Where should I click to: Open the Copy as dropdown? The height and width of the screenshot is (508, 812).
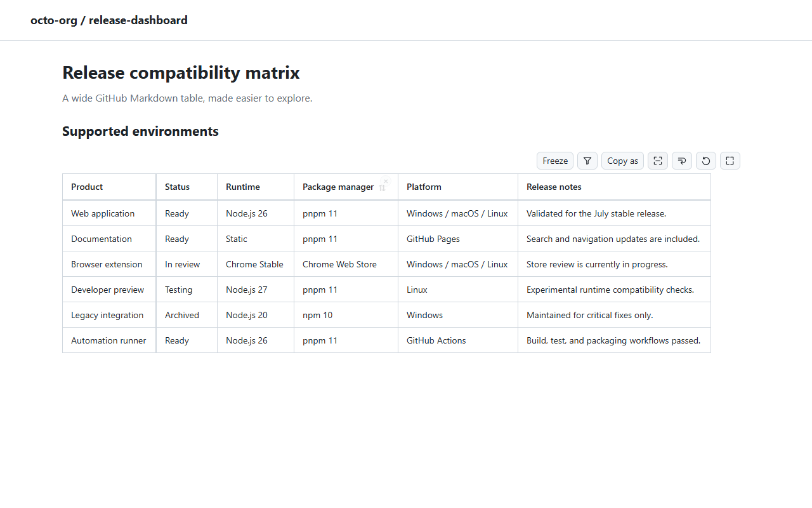pyautogui.click(x=622, y=161)
